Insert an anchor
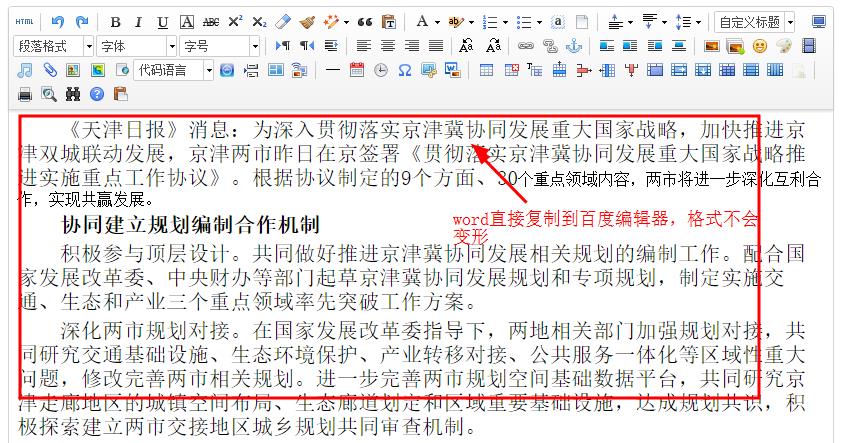Screen dimensions: 844x443 point(574,46)
